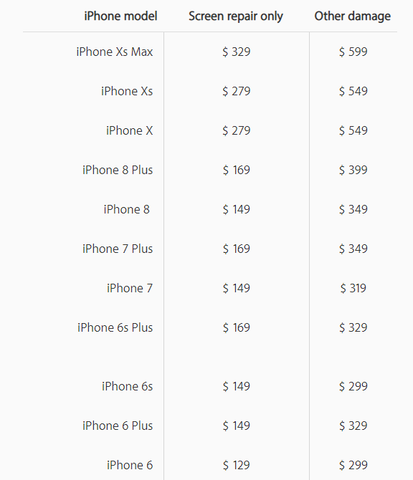Select the iPhone 7 row label
Image resolution: width=413 pixels, height=480 pixels.
[129, 288]
